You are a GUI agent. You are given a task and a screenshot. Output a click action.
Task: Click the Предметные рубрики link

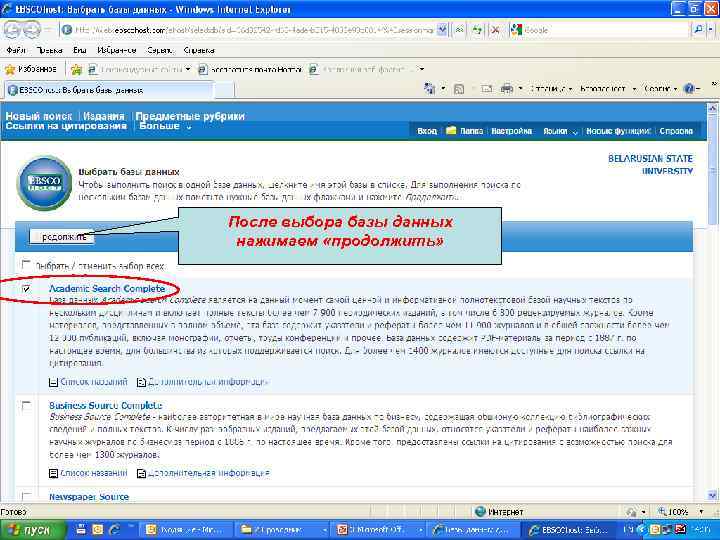click(190, 116)
